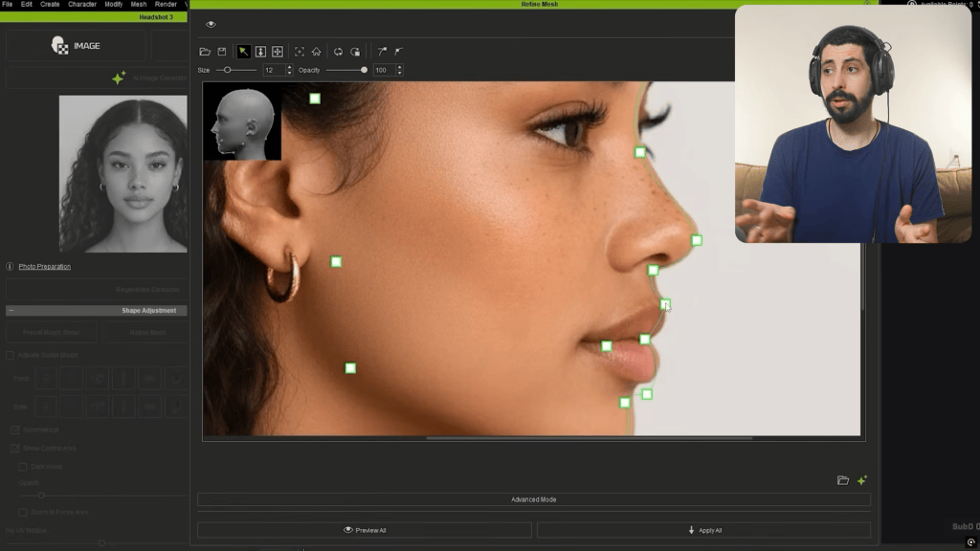
Task: Open the Character menu
Action: [82, 5]
